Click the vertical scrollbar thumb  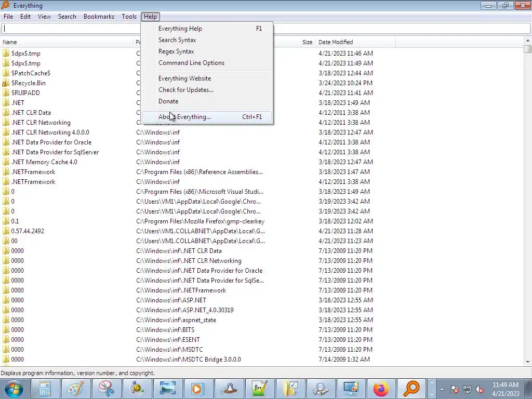coord(528,49)
